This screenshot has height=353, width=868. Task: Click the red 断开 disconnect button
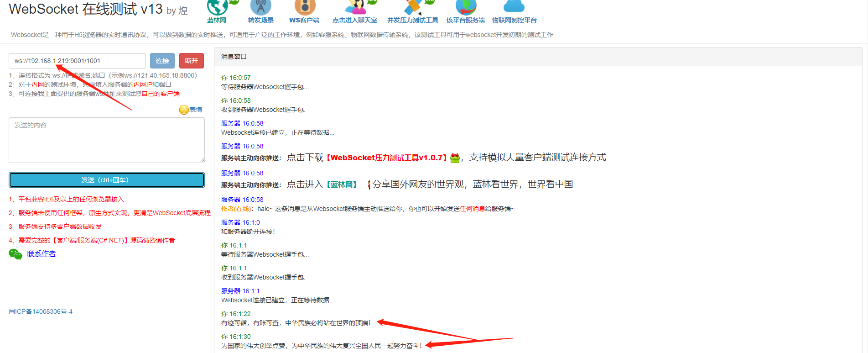coord(192,61)
